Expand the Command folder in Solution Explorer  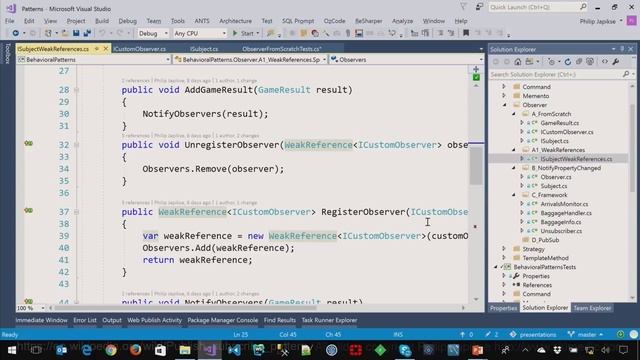click(x=504, y=87)
